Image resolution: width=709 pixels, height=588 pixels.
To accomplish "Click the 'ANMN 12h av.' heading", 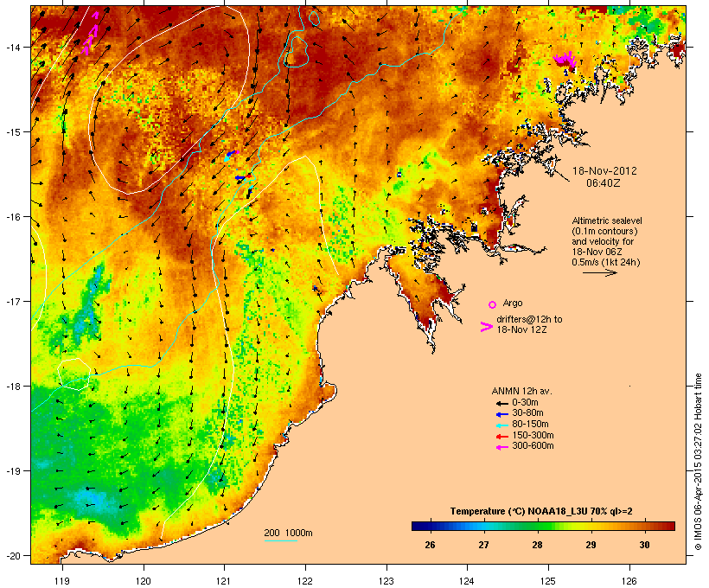I will click(521, 391).
